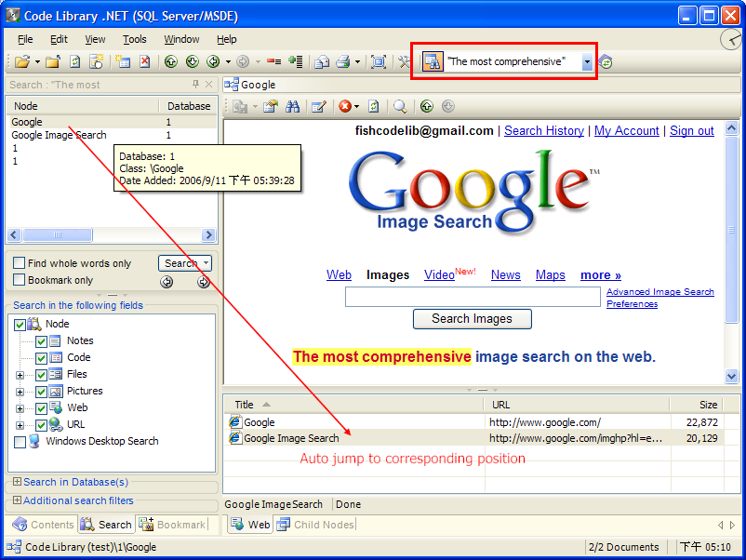Click the Google image search text field
The width and height of the screenshot is (746, 560).
point(473,297)
